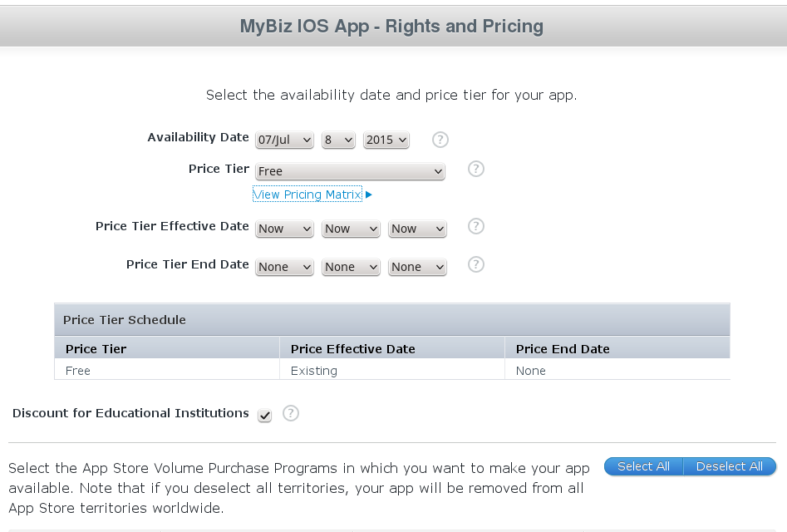Expand the third Now effective date dropdown

click(x=416, y=228)
